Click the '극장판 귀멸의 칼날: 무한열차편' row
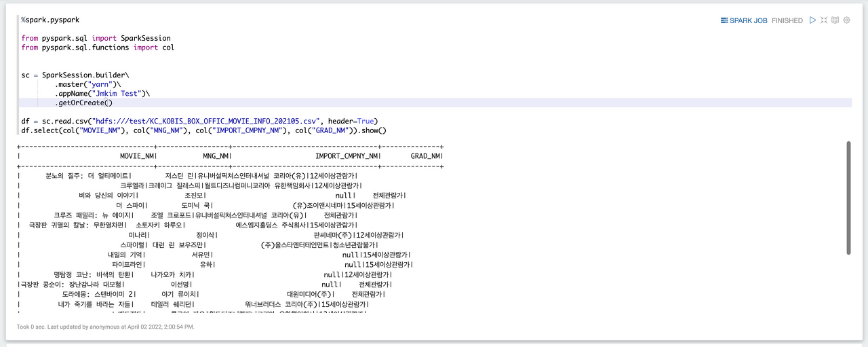The height and width of the screenshot is (347, 868). click(x=187, y=225)
